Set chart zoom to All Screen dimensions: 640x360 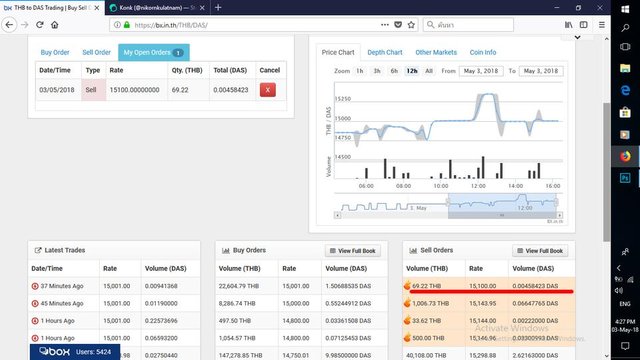coord(429,71)
